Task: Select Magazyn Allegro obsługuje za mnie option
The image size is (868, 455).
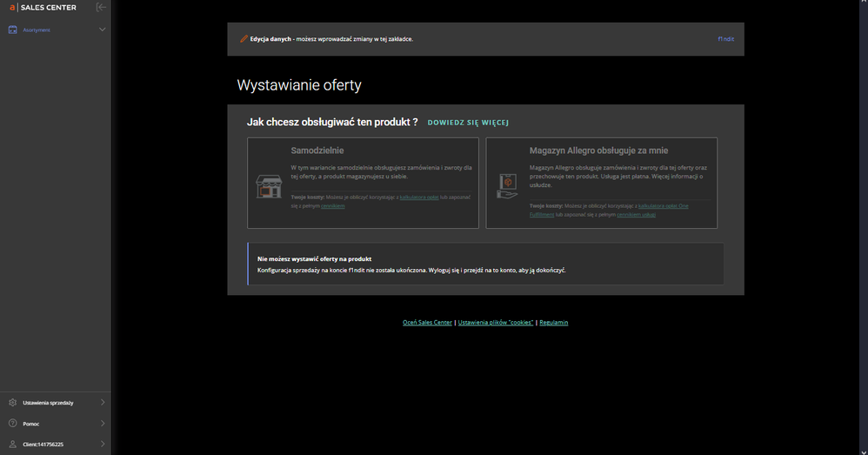Action: [x=601, y=183]
